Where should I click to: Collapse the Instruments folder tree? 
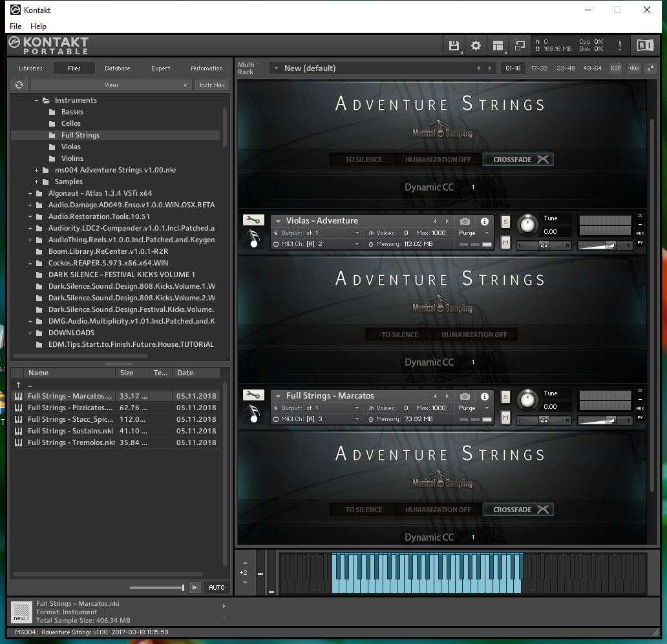[x=37, y=100]
